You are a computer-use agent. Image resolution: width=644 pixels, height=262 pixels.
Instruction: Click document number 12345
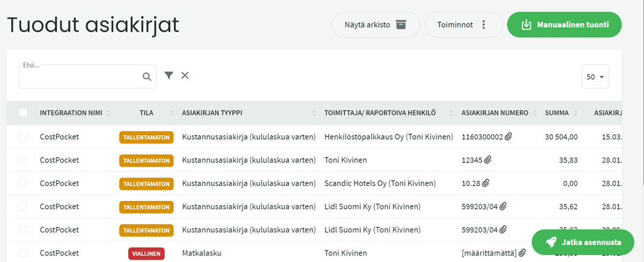472,160
